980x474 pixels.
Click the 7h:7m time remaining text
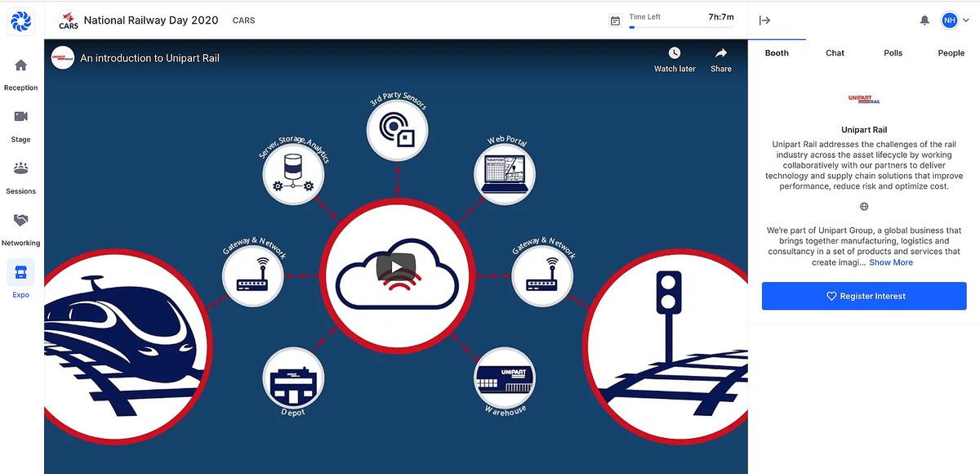(x=720, y=16)
